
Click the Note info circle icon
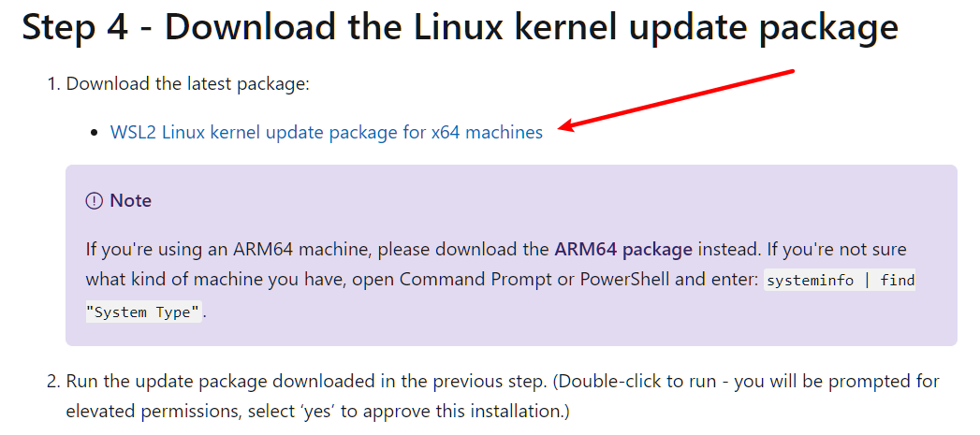94,200
